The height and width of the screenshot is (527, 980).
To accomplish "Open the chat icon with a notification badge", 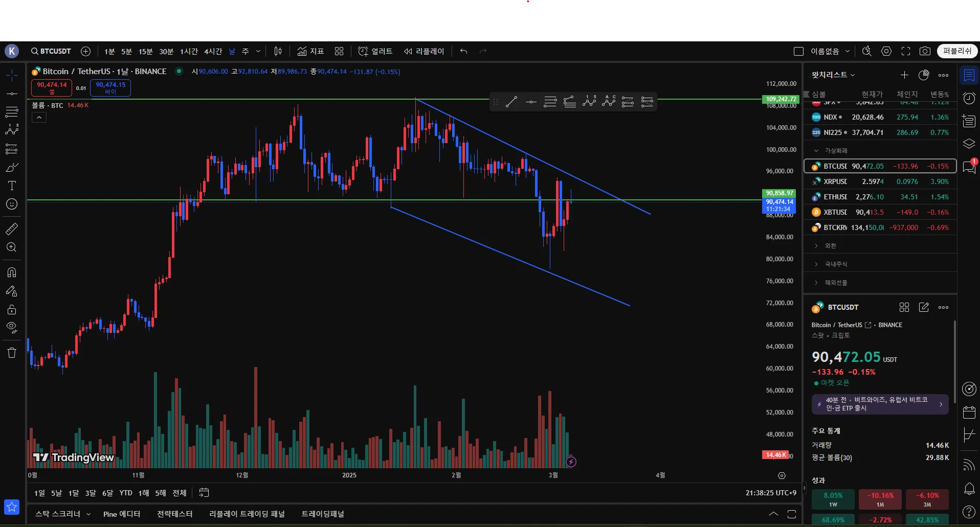I will 969,167.
